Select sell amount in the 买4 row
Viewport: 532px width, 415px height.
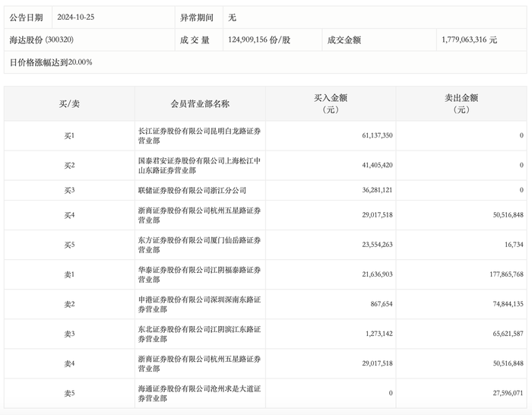(x=508, y=215)
